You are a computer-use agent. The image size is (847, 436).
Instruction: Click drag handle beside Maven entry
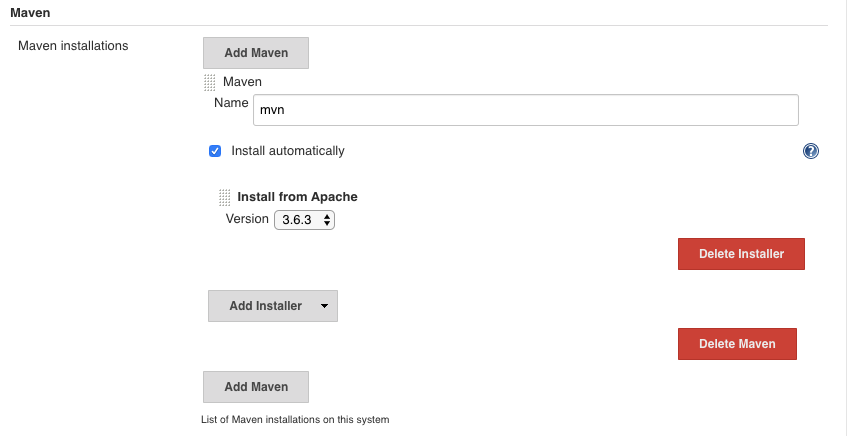click(210, 83)
